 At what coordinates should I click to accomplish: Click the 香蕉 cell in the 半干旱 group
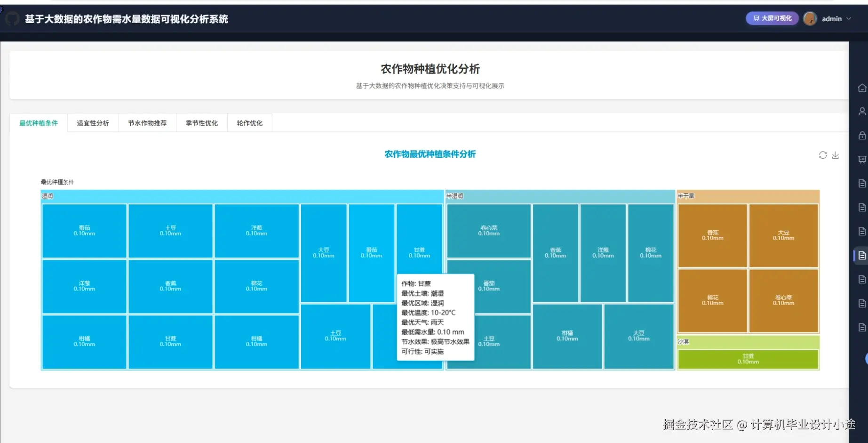[713, 235]
